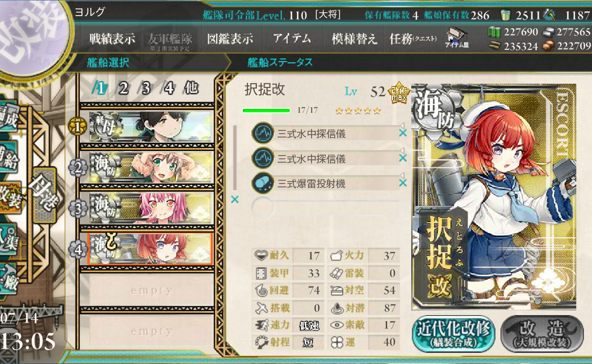Switch to fleet 3 tab
The image size is (592, 364).
146,88
